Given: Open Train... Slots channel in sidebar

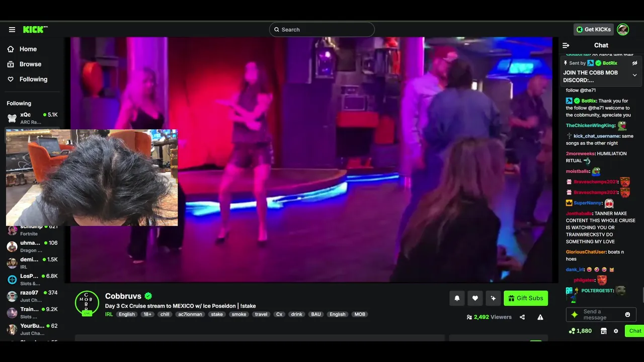Looking at the screenshot, I should [x=32, y=313].
